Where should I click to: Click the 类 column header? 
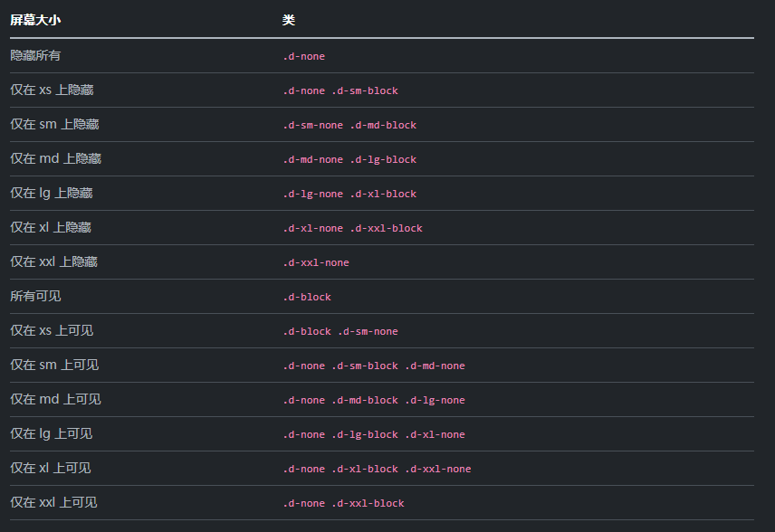click(288, 20)
